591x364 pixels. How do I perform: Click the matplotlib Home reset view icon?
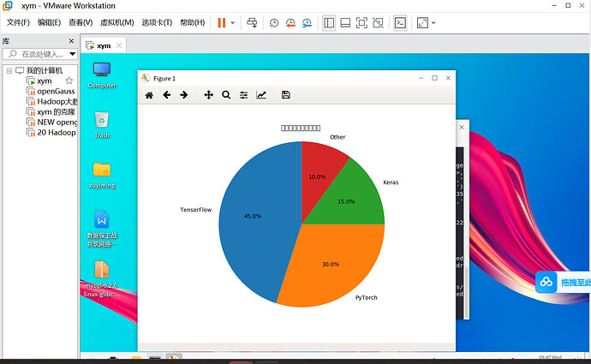tap(149, 95)
